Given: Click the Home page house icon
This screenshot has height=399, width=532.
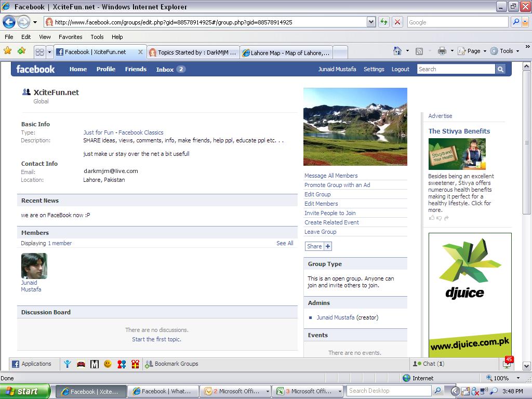Looking at the screenshot, I should click(x=397, y=51).
